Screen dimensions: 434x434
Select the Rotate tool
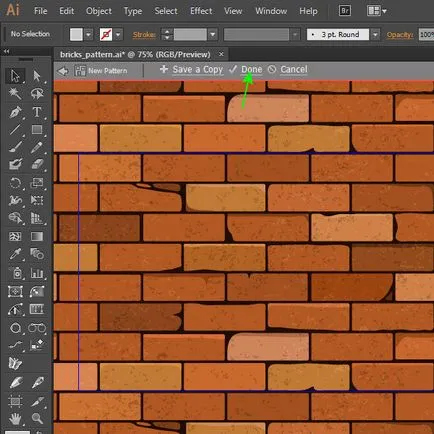click(x=15, y=183)
